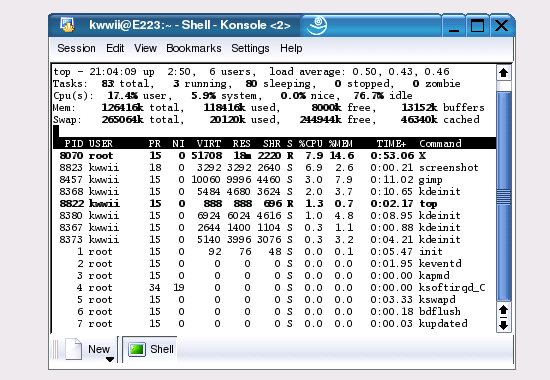Open the Session menu
The height and width of the screenshot is (380, 550).
(76, 48)
